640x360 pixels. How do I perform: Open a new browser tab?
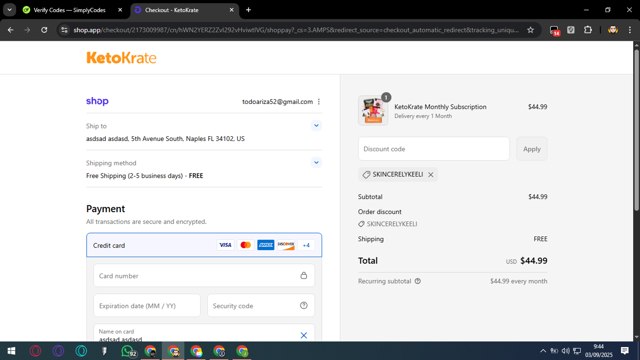[x=248, y=10]
